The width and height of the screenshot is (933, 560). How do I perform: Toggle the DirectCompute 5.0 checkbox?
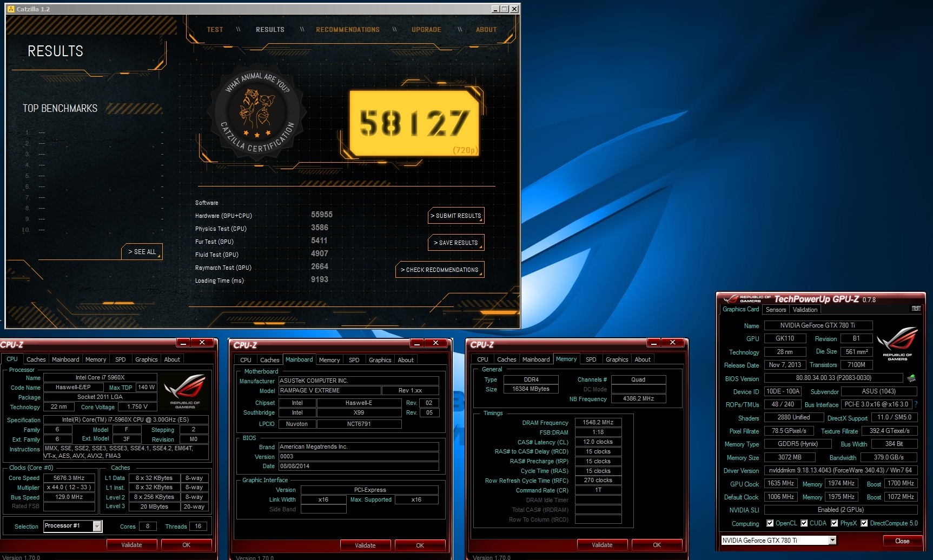(864, 523)
